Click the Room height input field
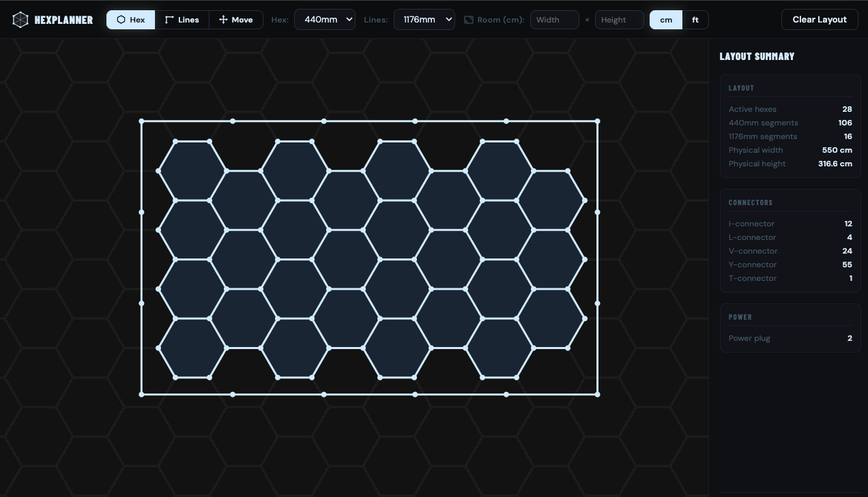The height and width of the screenshot is (497, 868). point(620,20)
